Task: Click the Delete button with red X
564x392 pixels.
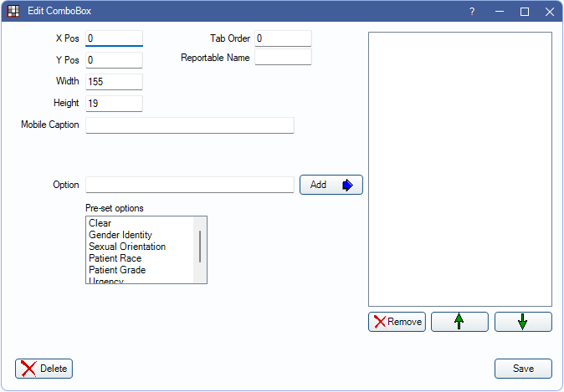Action: (x=44, y=369)
